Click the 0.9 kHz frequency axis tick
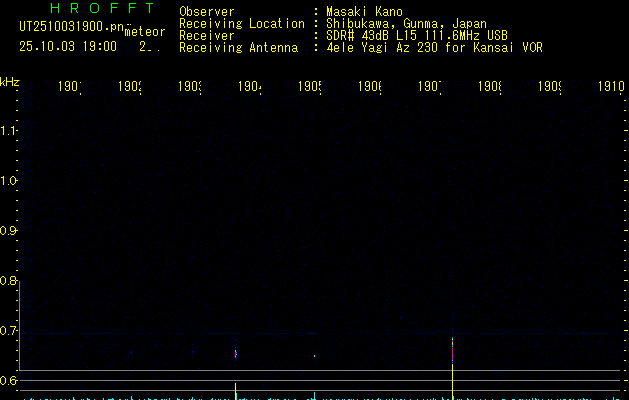This screenshot has height=400, width=629. [9, 231]
